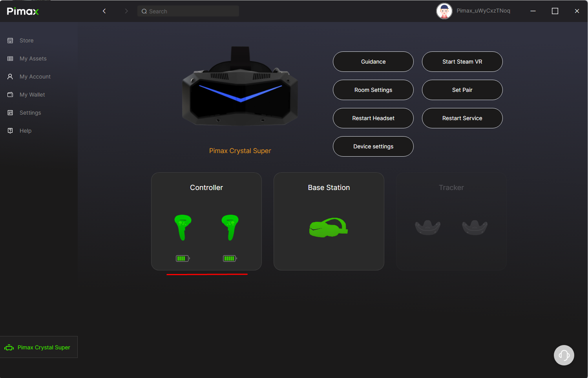The width and height of the screenshot is (588, 378).
Task: Click the user profile avatar
Action: (x=444, y=11)
